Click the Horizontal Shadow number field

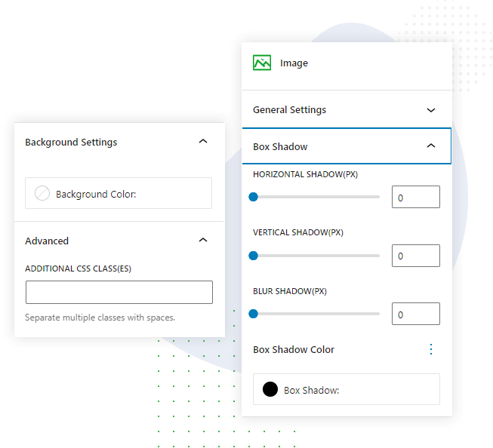tap(416, 197)
